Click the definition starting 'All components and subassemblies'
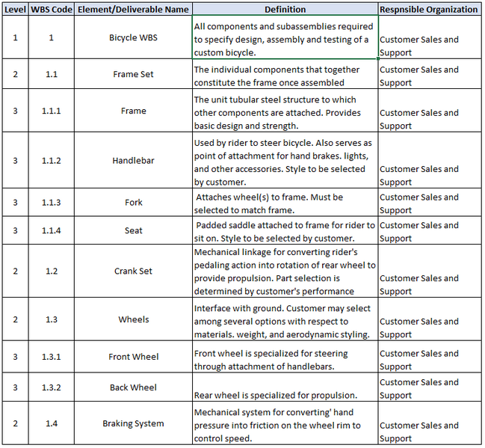Screen dimensions: 485x448 285,37
